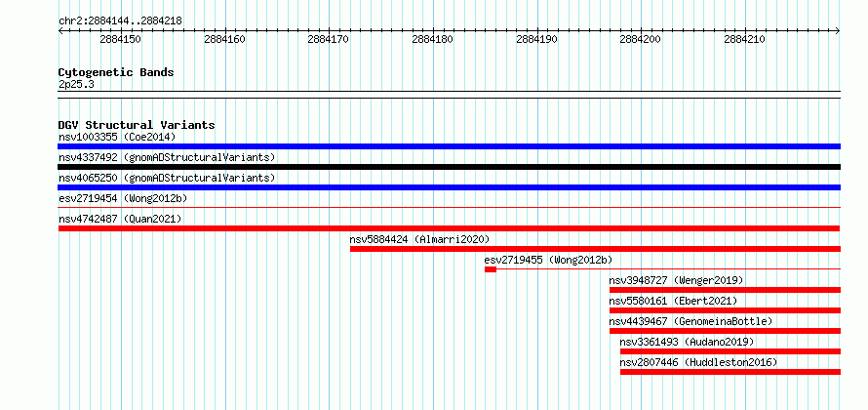Image resolution: width=868 pixels, height=410 pixels.
Task: Click ruler position 2884200
Action: (x=641, y=39)
